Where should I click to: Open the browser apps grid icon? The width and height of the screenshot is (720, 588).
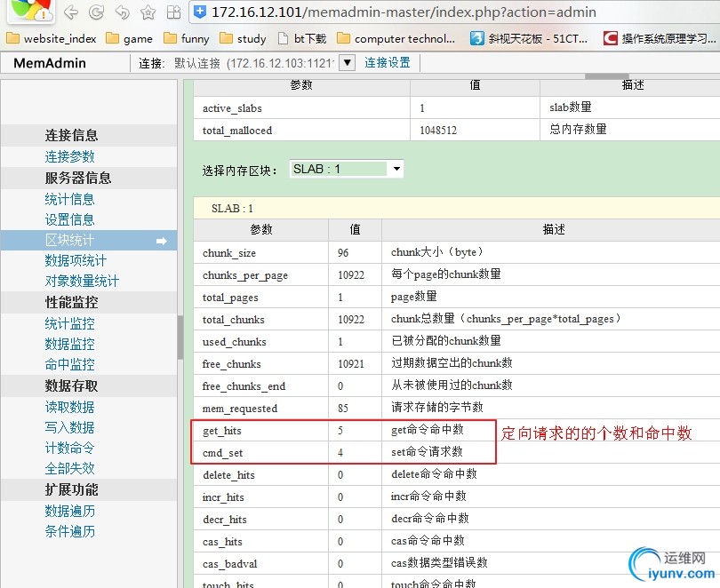click(173, 12)
